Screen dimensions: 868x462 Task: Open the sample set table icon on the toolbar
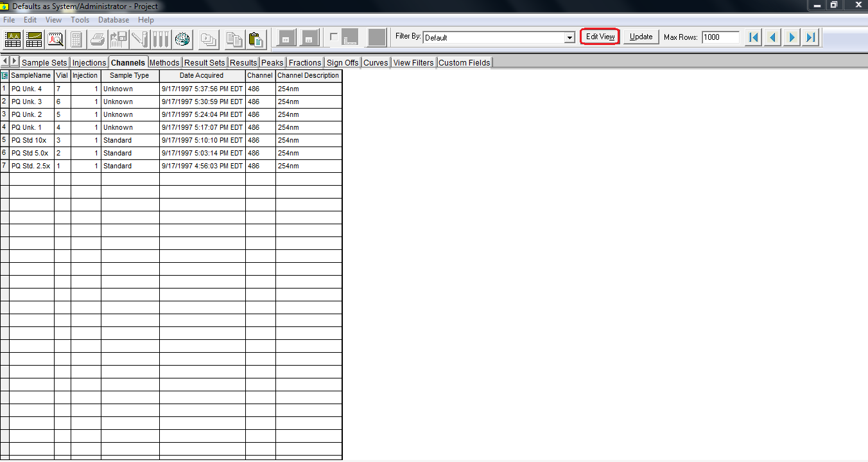click(12, 39)
